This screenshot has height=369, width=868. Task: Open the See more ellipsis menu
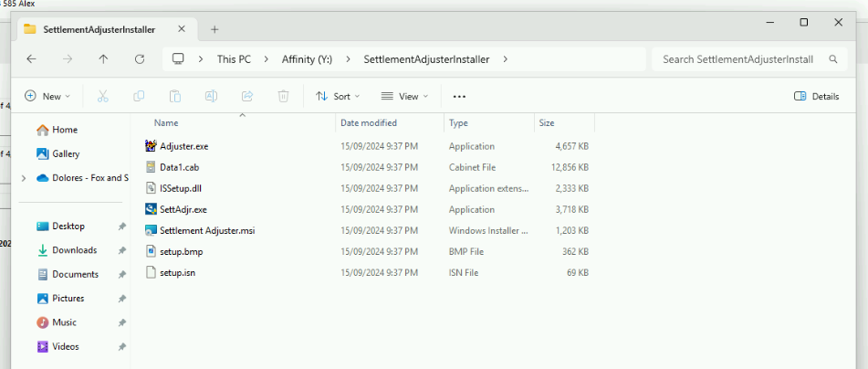pyautogui.click(x=459, y=96)
